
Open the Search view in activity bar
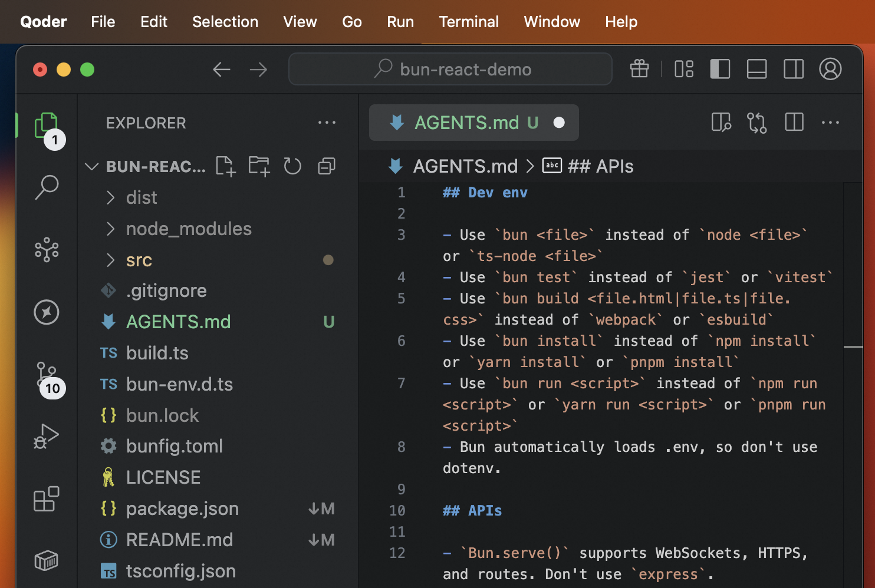pyautogui.click(x=47, y=188)
